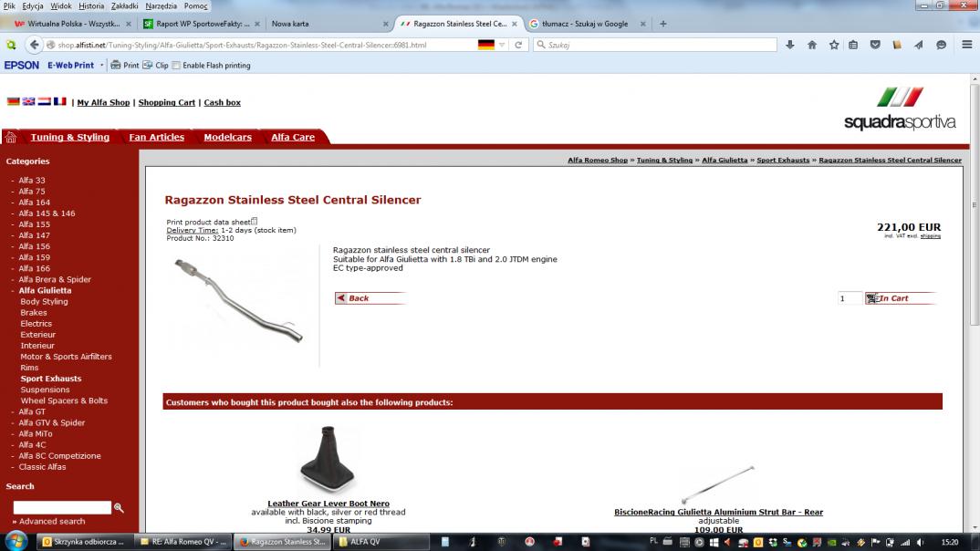The image size is (980, 551).
Task: Click the German flag in address bar
Action: 486,45
